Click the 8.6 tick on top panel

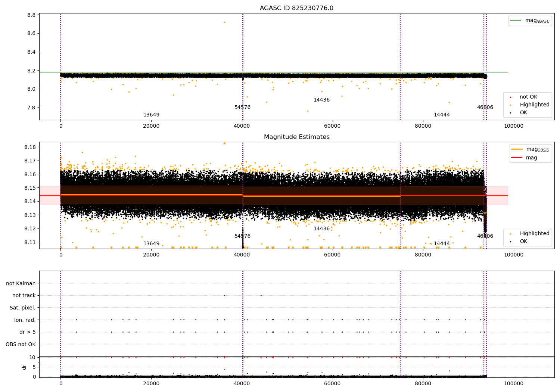pyautogui.click(x=32, y=34)
